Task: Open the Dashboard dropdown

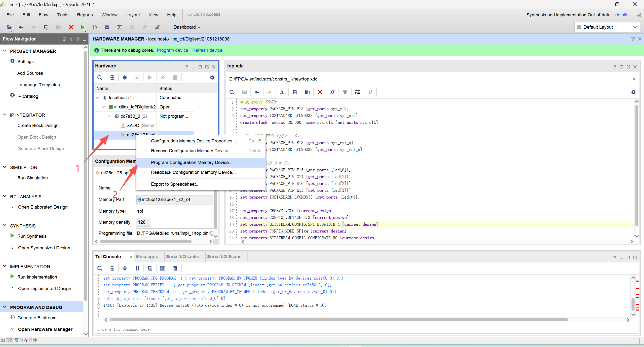Action: 186,27
